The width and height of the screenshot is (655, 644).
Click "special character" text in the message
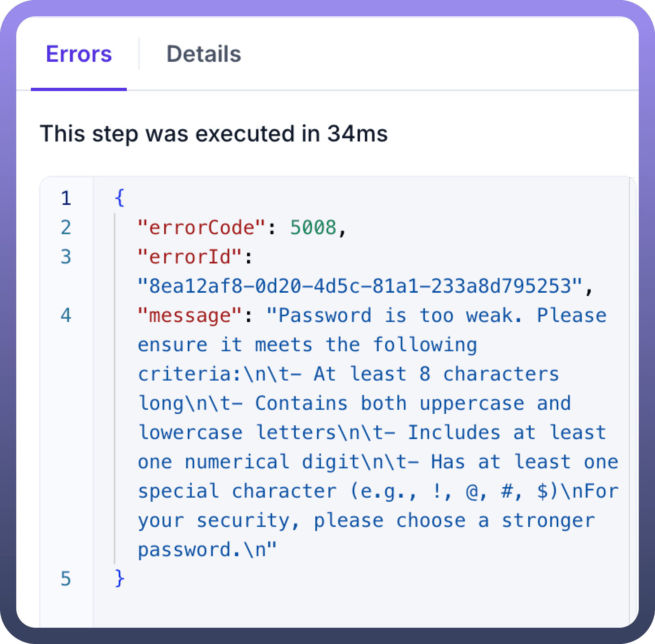[237, 491]
